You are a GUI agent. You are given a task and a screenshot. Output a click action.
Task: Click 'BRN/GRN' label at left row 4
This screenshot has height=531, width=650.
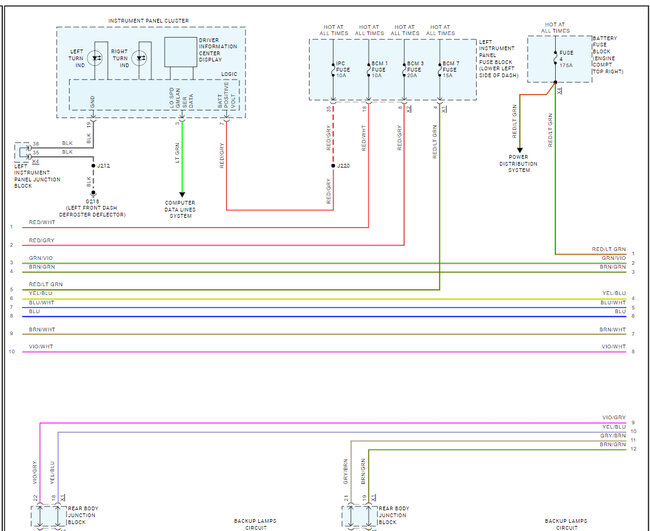coord(42,267)
